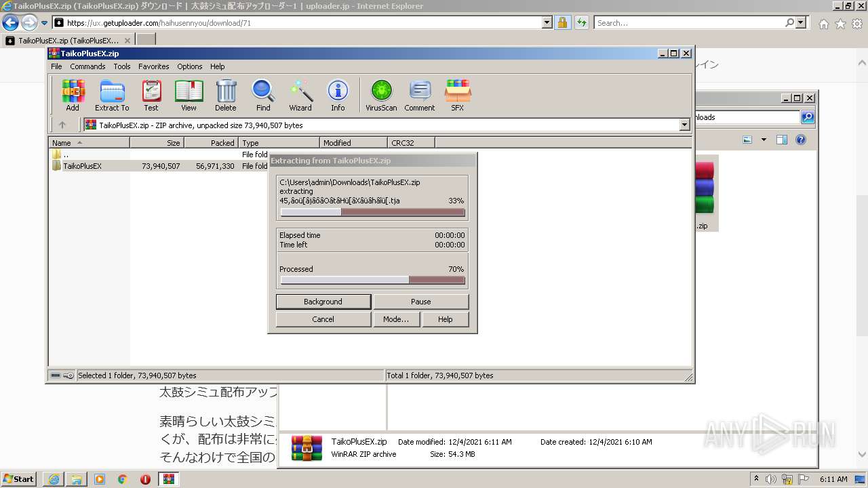Expand the archive path dropdown
868x488 pixels.
click(684, 125)
